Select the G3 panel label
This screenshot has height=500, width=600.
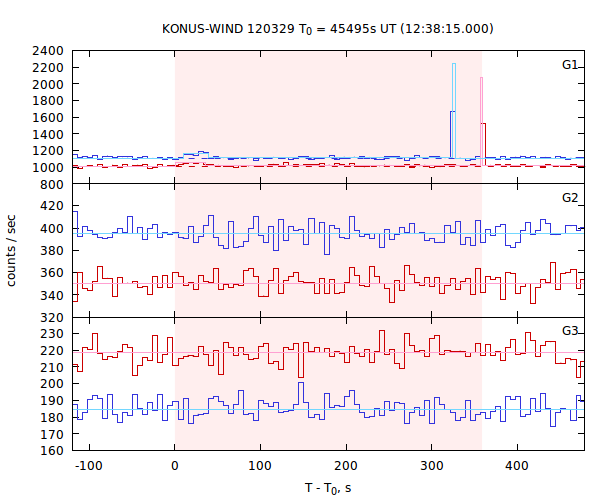pyautogui.click(x=570, y=331)
